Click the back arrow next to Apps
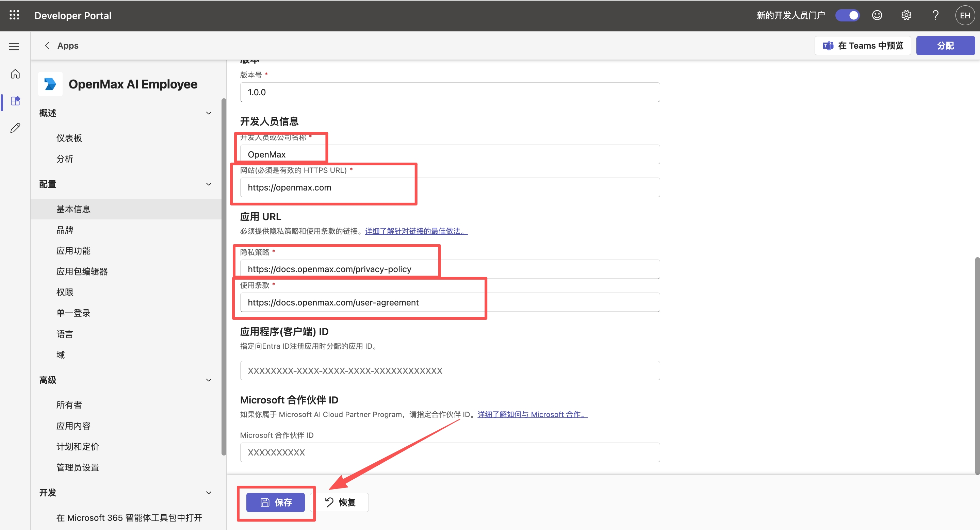Image resolution: width=980 pixels, height=530 pixels. (x=47, y=46)
